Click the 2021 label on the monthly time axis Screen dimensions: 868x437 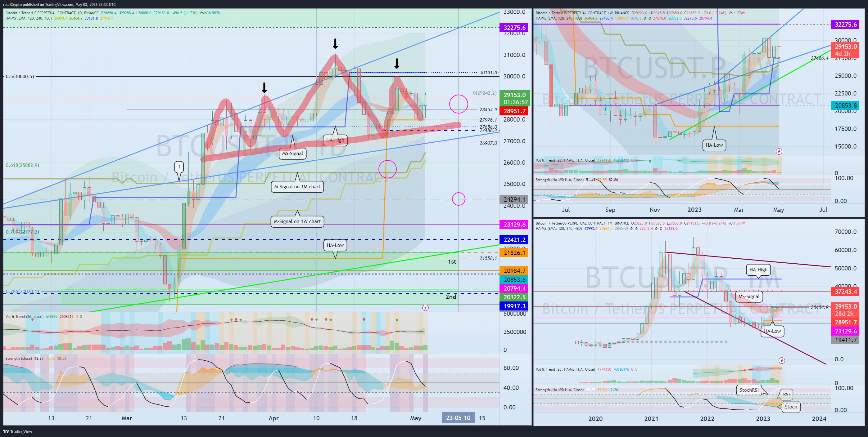[651, 419]
